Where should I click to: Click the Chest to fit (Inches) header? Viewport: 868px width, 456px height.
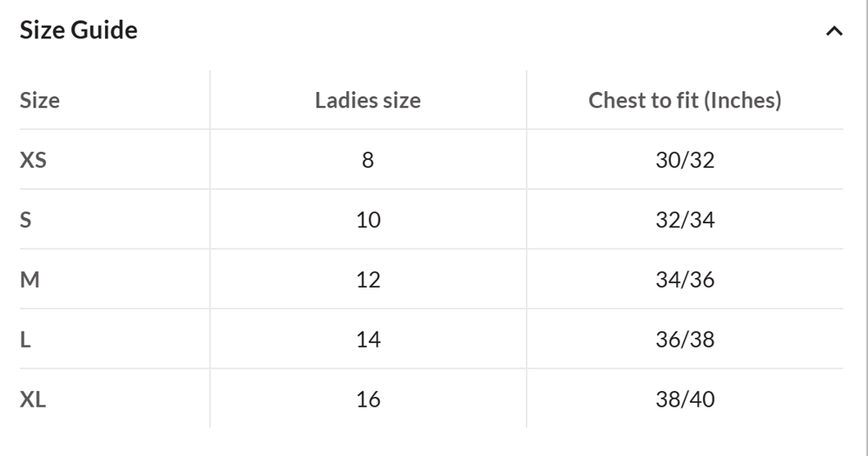coord(685,100)
